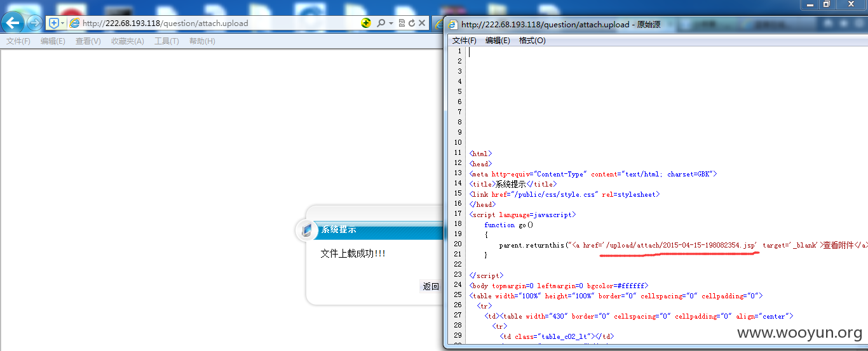Toggle the compatibility view broken-page icon
868x351 pixels.
coord(402,23)
